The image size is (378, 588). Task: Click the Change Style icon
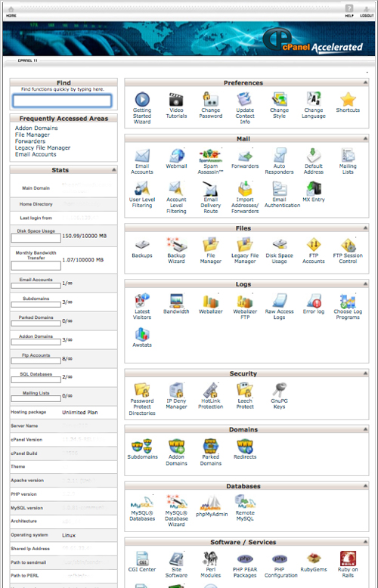coord(280,100)
